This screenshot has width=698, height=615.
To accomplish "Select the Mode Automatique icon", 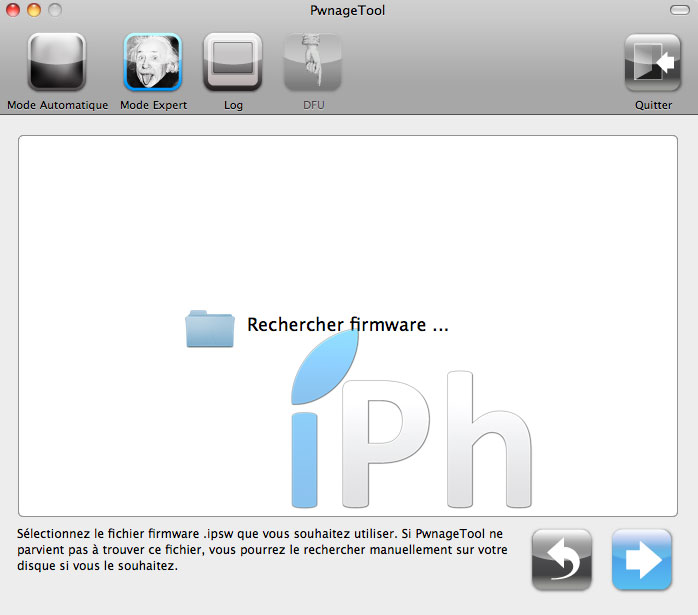I will click(57, 62).
